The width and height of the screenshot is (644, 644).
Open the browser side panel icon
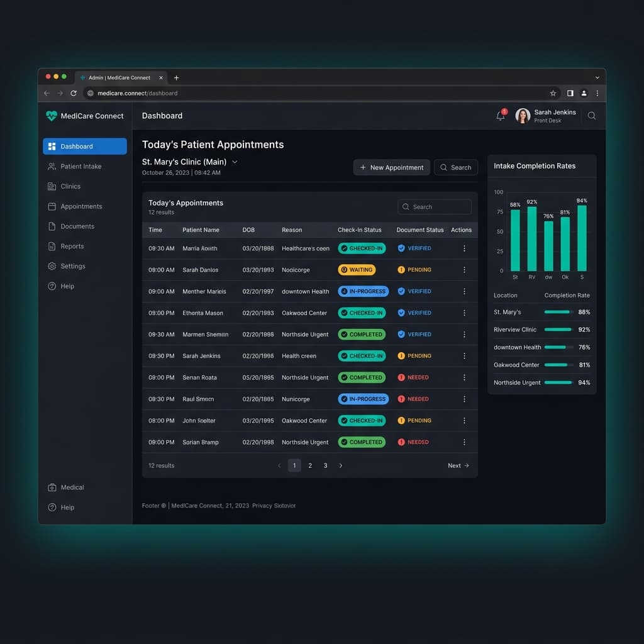tap(570, 93)
